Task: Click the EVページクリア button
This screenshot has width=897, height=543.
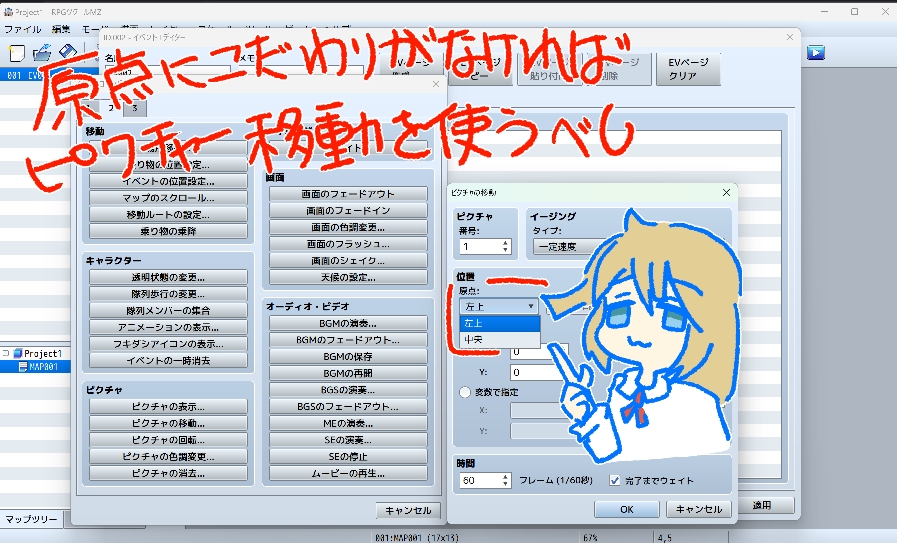Action: click(x=688, y=69)
